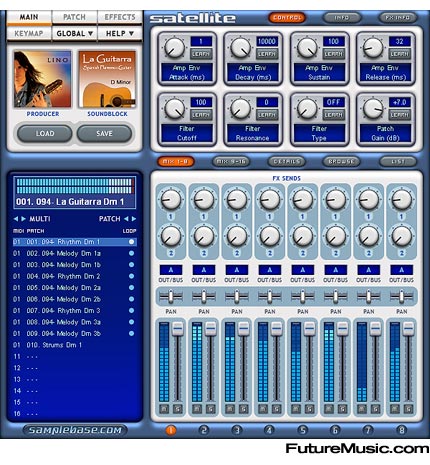Open the HELP dropdown menu

(x=120, y=34)
